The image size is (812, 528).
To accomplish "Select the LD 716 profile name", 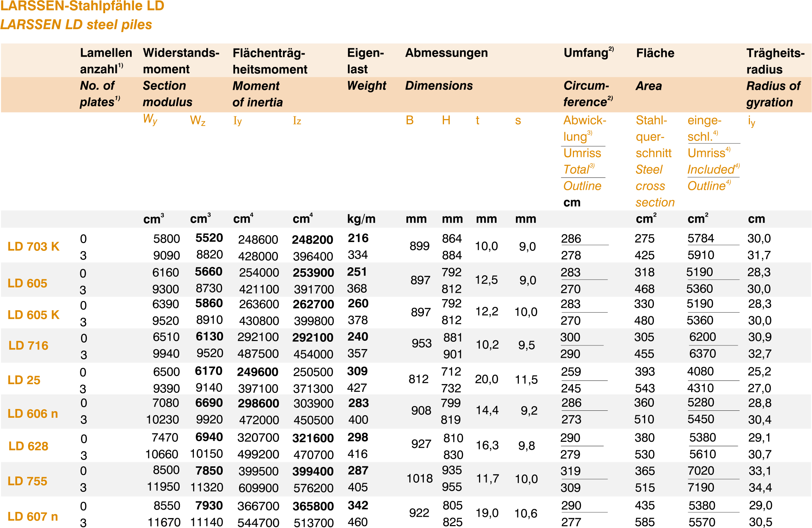I will (x=28, y=345).
